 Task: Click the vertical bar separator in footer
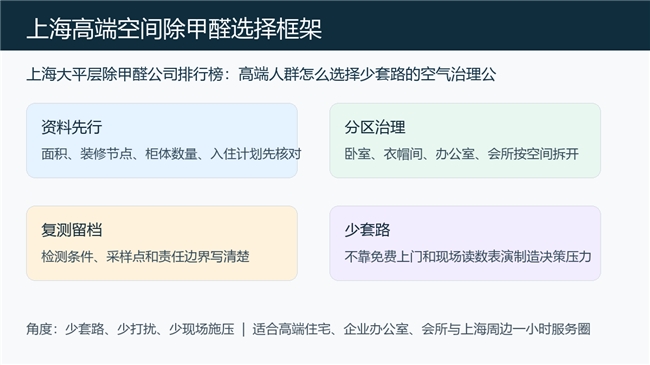point(243,329)
